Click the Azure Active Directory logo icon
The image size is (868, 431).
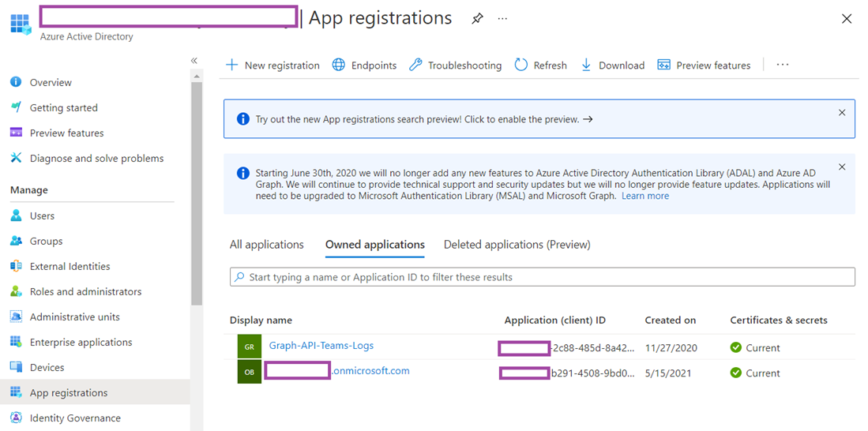(x=20, y=25)
